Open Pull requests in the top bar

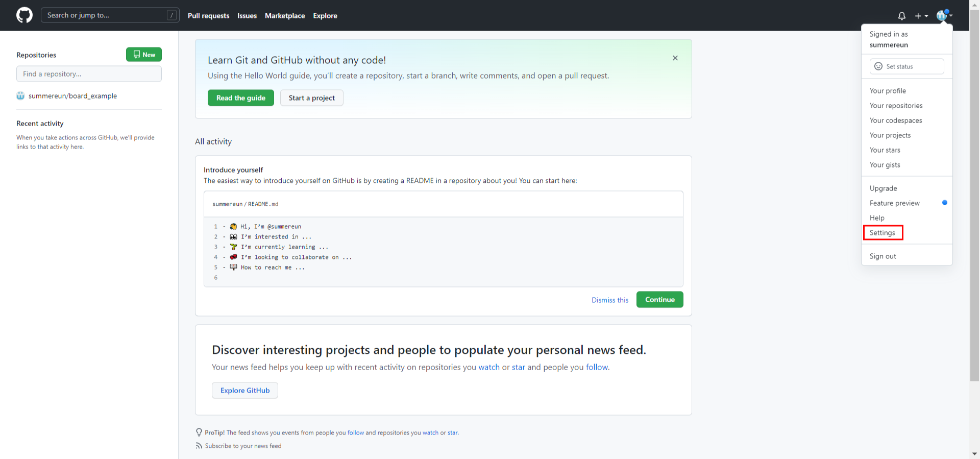[x=208, y=16]
